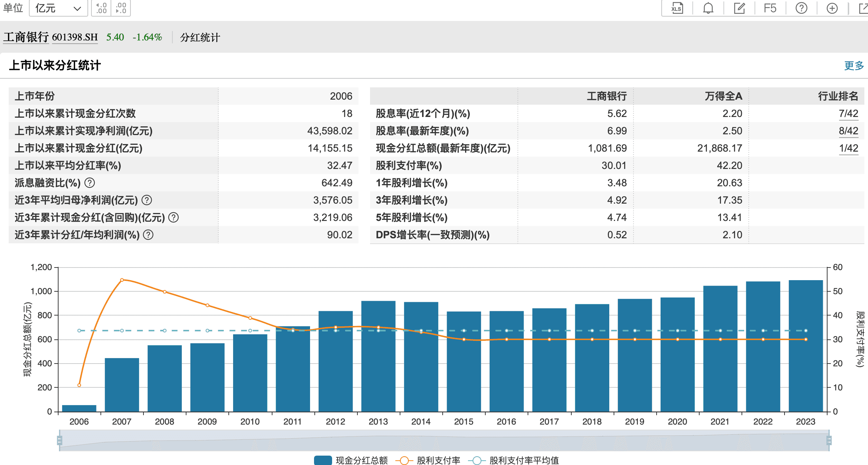Click the 更多 link
Image resolution: width=868 pixels, height=465 pixels.
coord(854,65)
